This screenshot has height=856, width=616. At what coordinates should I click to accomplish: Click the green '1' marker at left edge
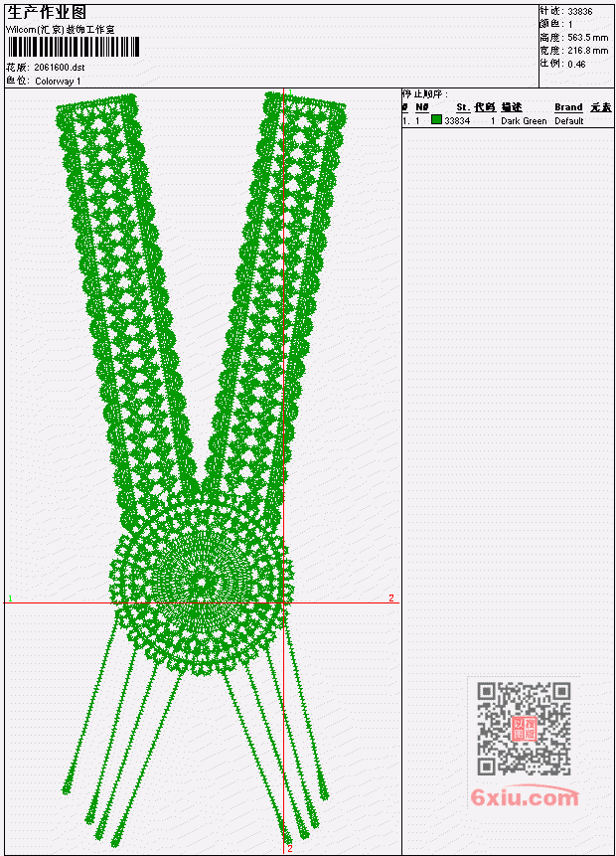[x=10, y=599]
